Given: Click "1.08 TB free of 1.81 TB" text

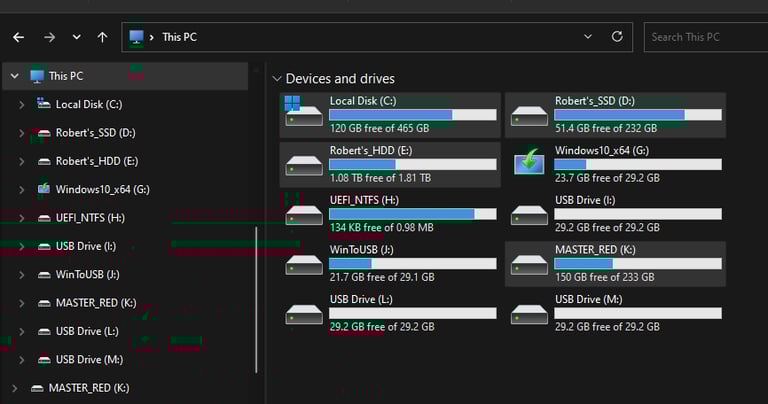Looking at the screenshot, I should pos(381,178).
